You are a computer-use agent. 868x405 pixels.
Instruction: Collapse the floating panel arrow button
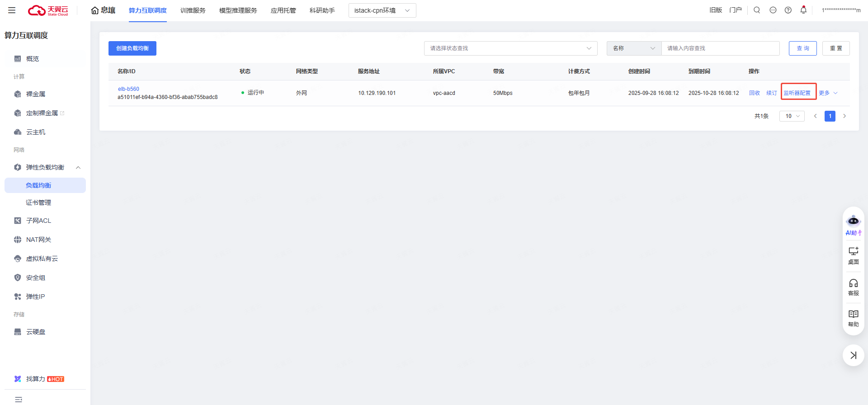(x=853, y=355)
